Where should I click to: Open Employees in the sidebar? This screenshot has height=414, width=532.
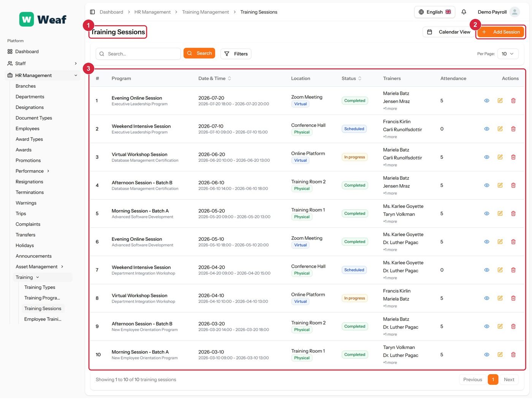pos(27,129)
